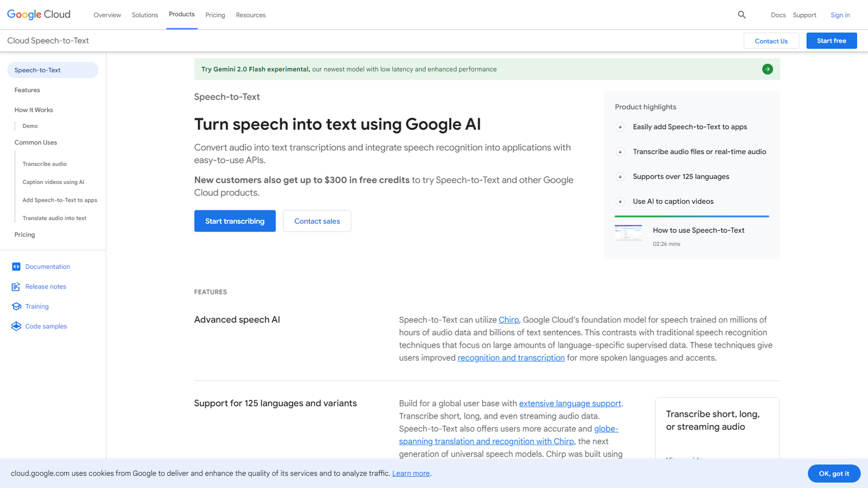Click the 'How to use Speech-to-Text' title

point(698,230)
